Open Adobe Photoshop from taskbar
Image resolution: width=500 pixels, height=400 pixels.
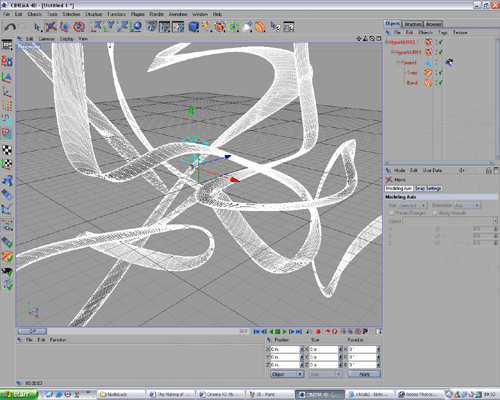tap(420, 394)
